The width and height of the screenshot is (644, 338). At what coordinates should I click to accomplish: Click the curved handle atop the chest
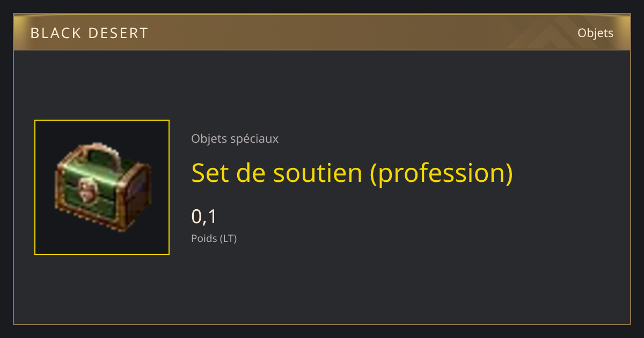tap(101, 150)
